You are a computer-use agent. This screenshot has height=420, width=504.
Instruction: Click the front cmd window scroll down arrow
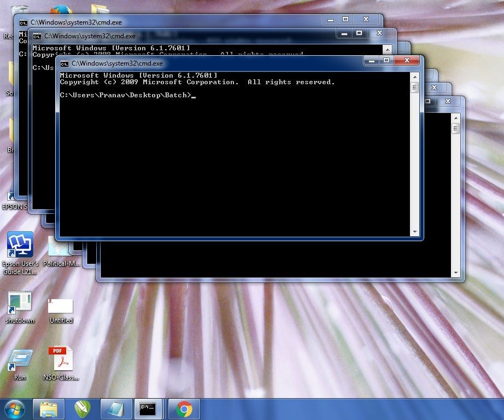point(415,232)
